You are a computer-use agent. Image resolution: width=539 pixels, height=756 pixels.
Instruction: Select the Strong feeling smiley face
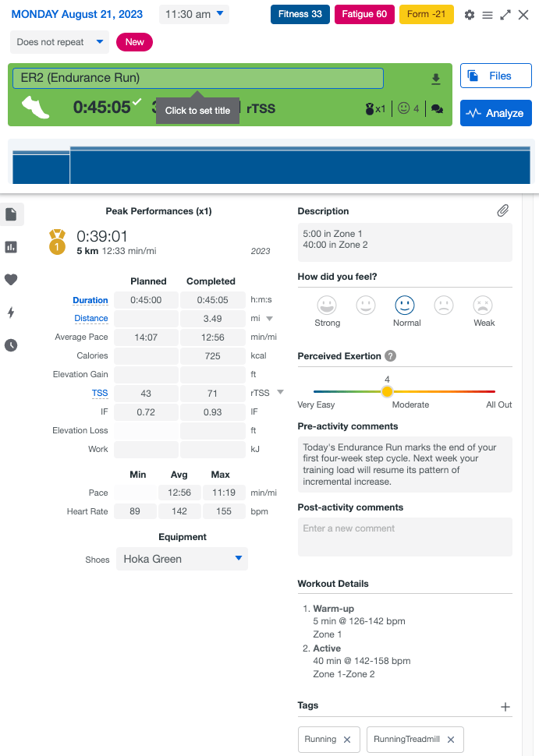(327, 305)
